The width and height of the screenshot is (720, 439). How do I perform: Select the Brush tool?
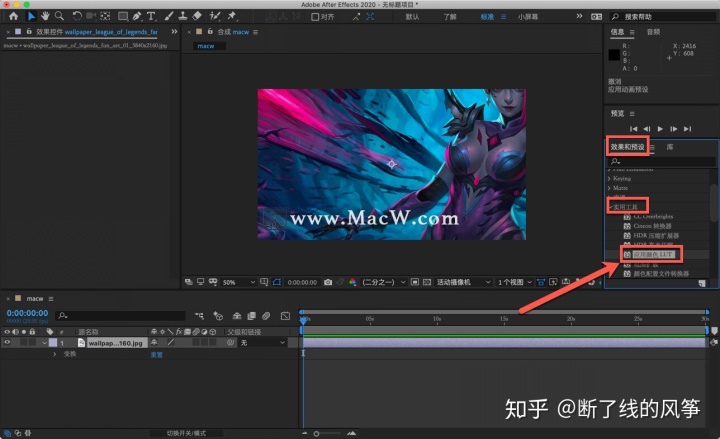[x=169, y=17]
